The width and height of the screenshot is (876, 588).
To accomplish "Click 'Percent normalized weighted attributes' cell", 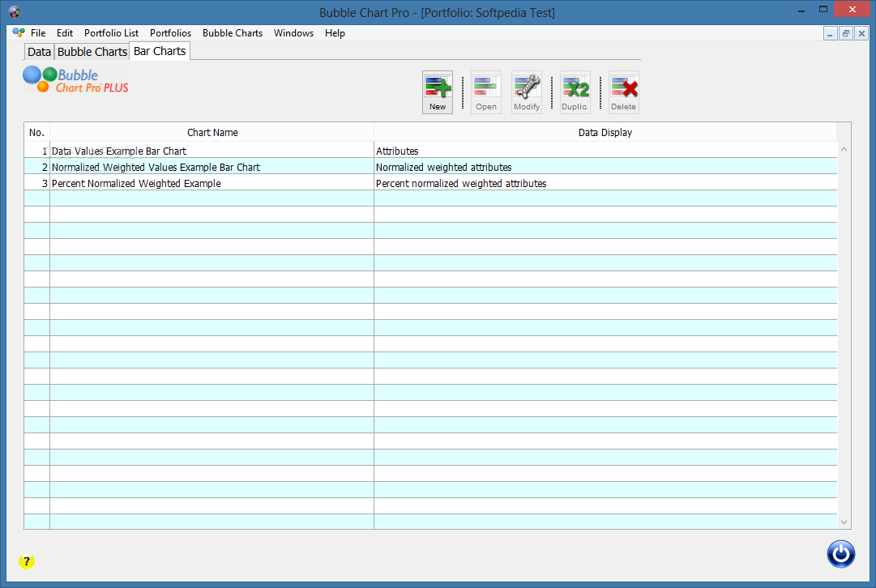I will [605, 183].
